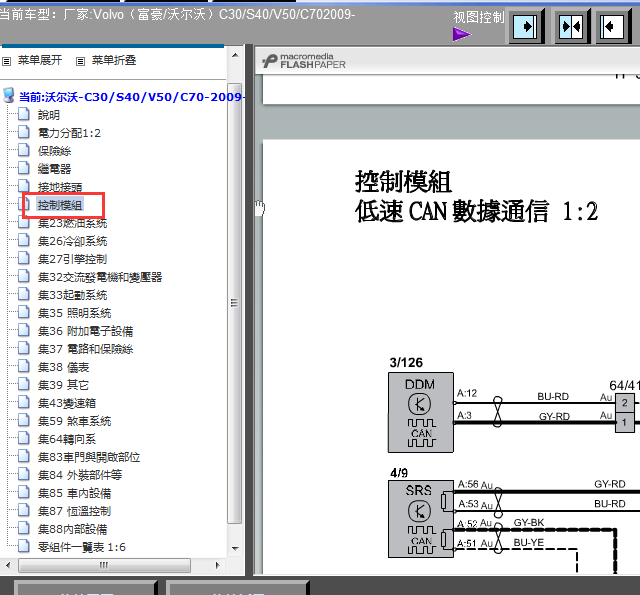Select 集39 其它 entry
640x595 pixels.
tap(63, 385)
